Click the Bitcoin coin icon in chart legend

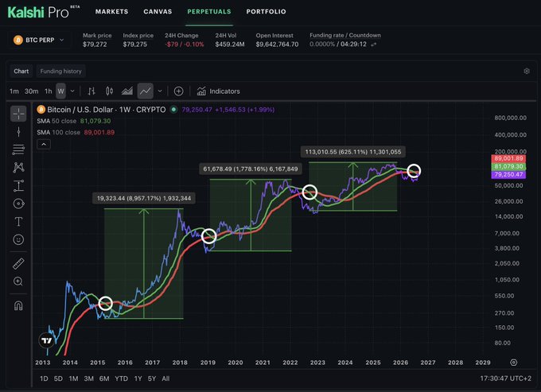(41, 110)
